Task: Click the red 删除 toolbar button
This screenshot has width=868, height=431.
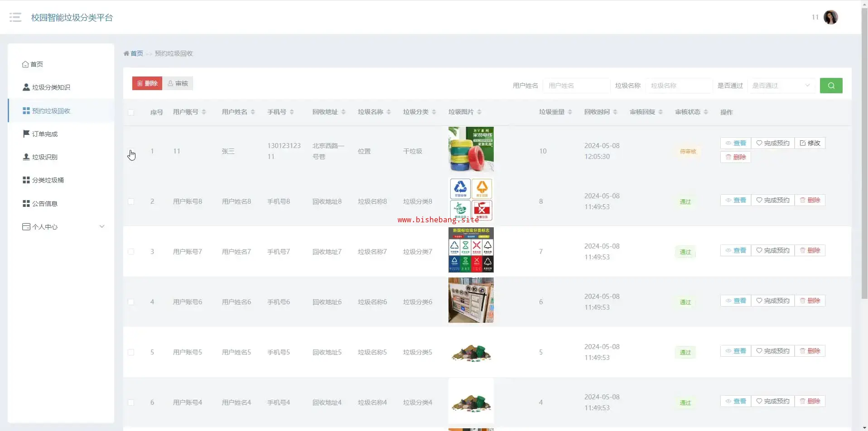Action: 147,83
